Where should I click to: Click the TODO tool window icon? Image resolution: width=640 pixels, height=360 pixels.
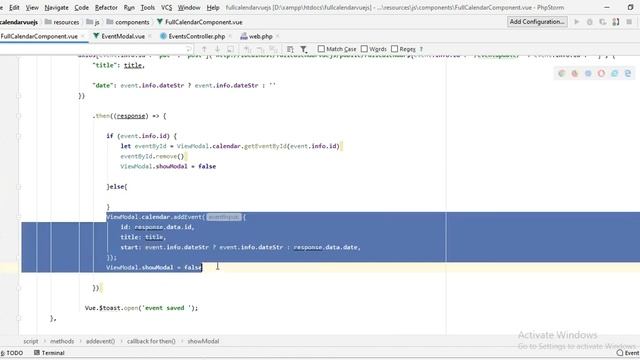(x=12, y=353)
